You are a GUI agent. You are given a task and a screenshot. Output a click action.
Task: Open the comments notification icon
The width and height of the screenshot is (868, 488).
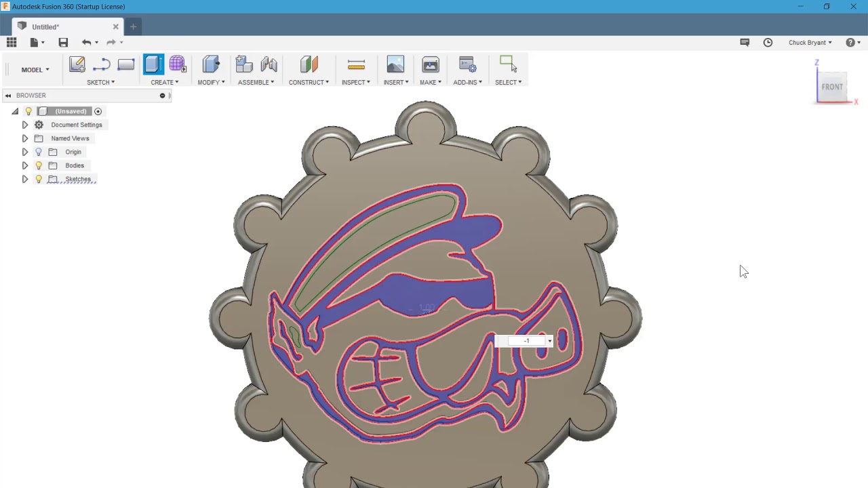point(745,42)
